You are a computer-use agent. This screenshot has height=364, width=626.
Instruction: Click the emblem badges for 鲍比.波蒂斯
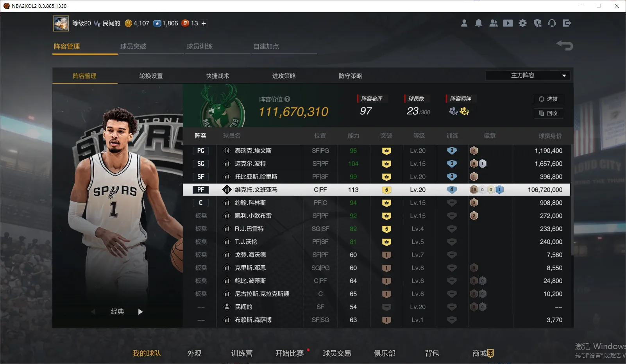478,281
